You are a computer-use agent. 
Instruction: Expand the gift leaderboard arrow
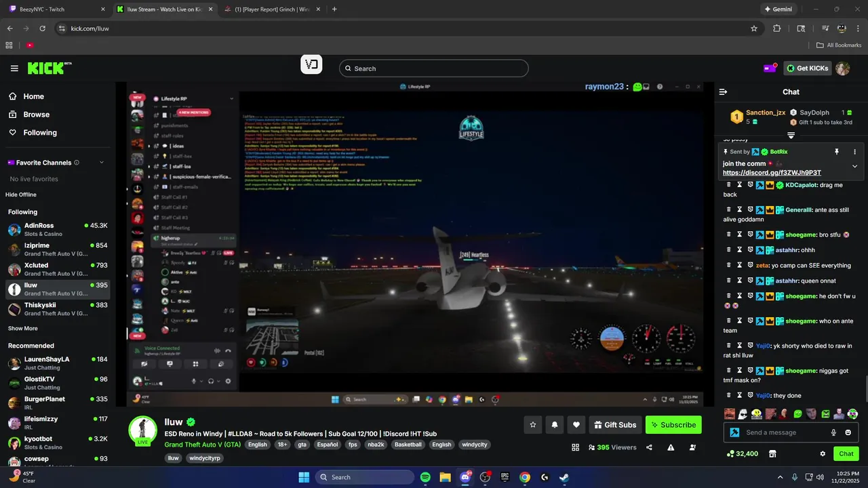click(x=791, y=136)
